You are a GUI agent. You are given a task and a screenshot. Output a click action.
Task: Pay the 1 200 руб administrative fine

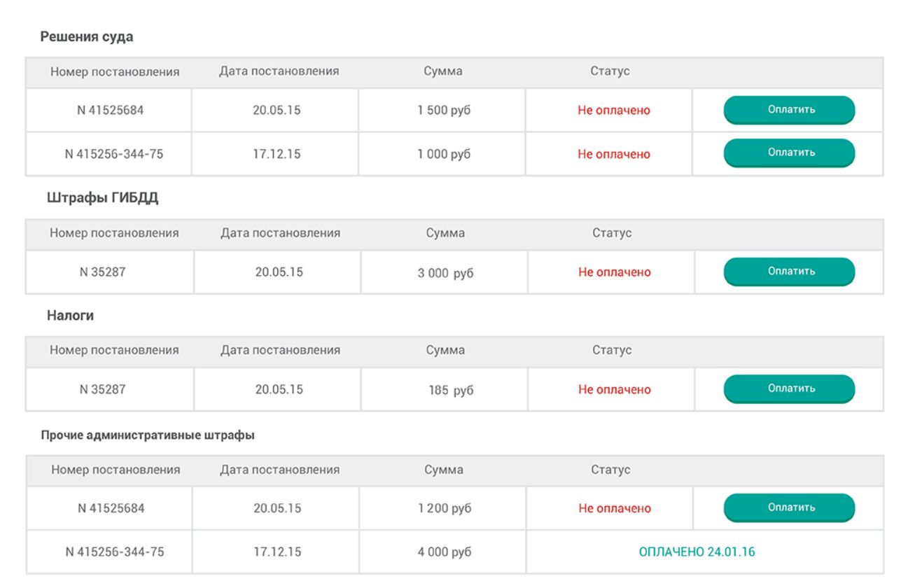[x=789, y=507]
